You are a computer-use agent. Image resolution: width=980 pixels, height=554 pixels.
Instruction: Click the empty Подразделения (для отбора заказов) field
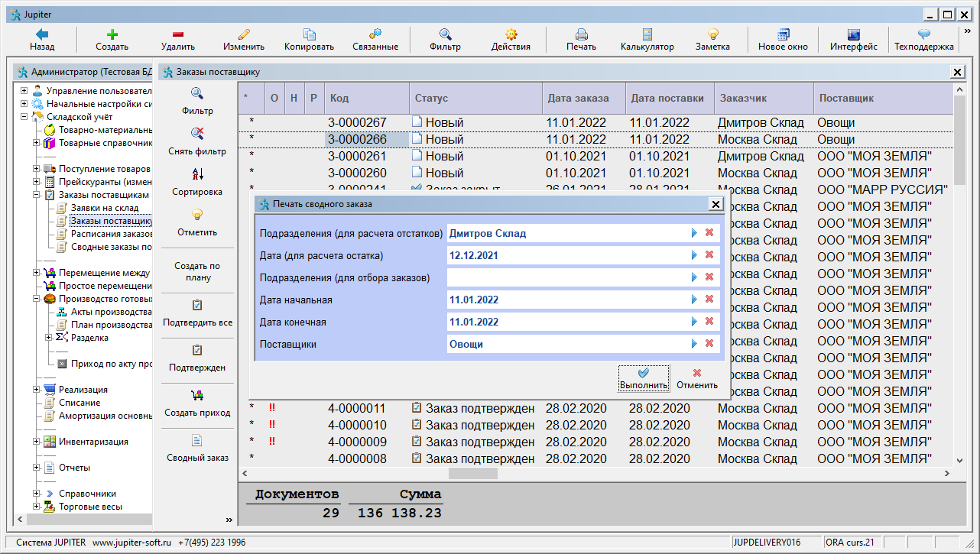(567, 277)
